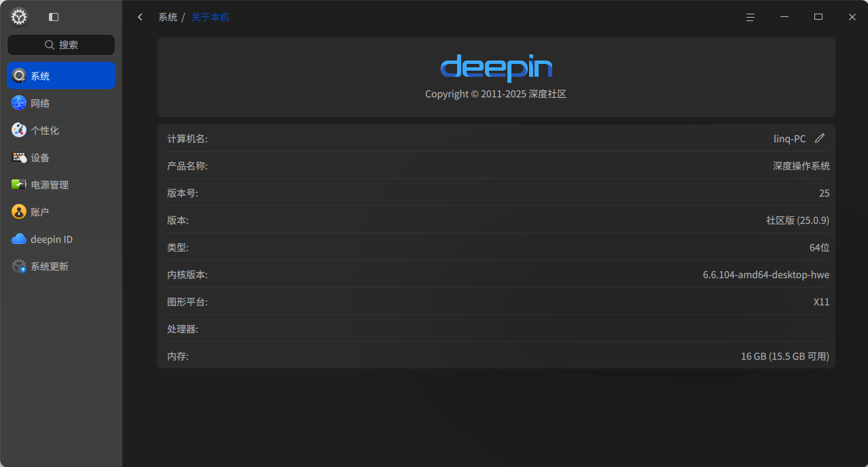Go to 系统更新 label in sidebar

coord(50,266)
